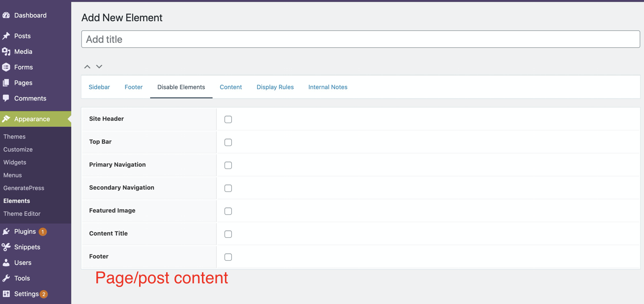Check the Content Title checkbox
Viewport: 644px width, 304px height.
[228, 234]
